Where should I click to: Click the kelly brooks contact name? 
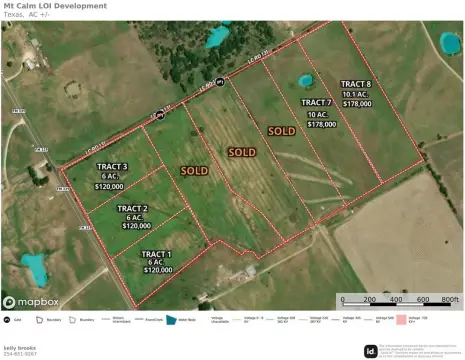click(20, 348)
